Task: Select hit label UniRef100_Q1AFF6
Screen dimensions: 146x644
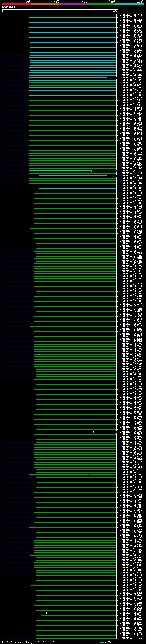Action: [131, 100]
